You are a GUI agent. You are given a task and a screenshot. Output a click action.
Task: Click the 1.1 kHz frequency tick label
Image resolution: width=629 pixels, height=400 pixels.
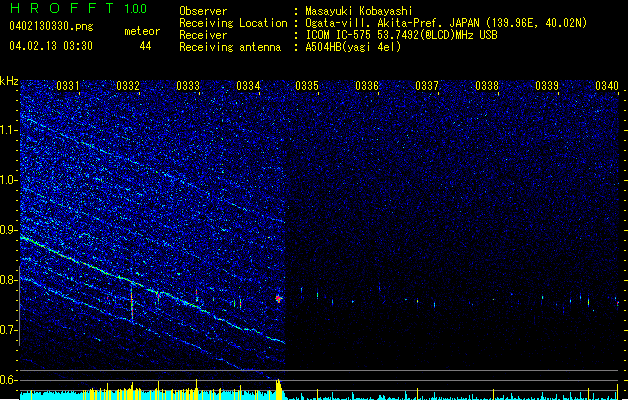(x=9, y=130)
